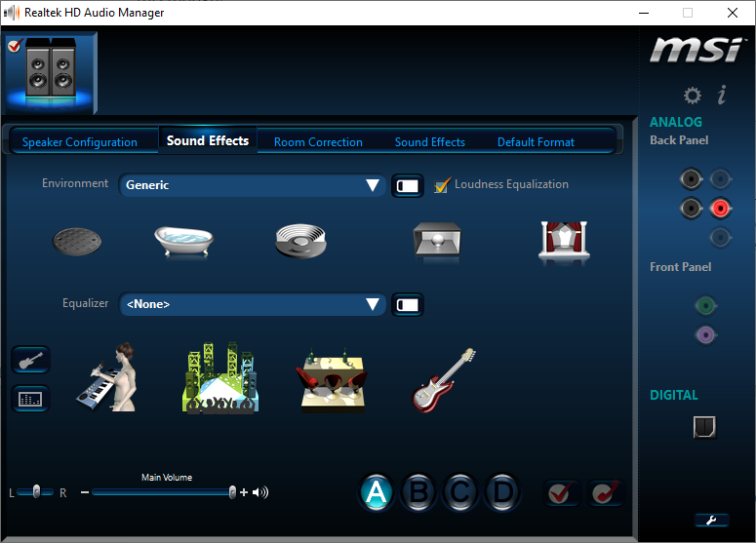Open connector settings with the wrench icon

pos(711,520)
